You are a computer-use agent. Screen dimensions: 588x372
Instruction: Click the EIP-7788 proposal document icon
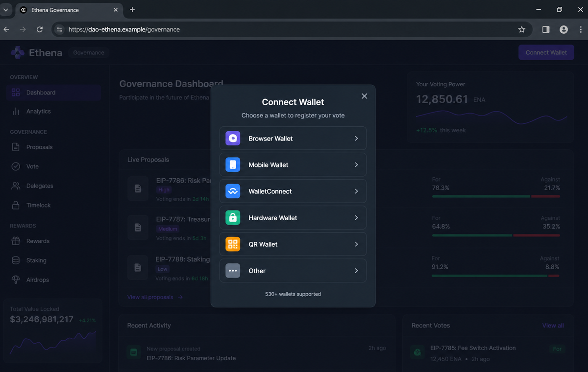[x=138, y=267]
